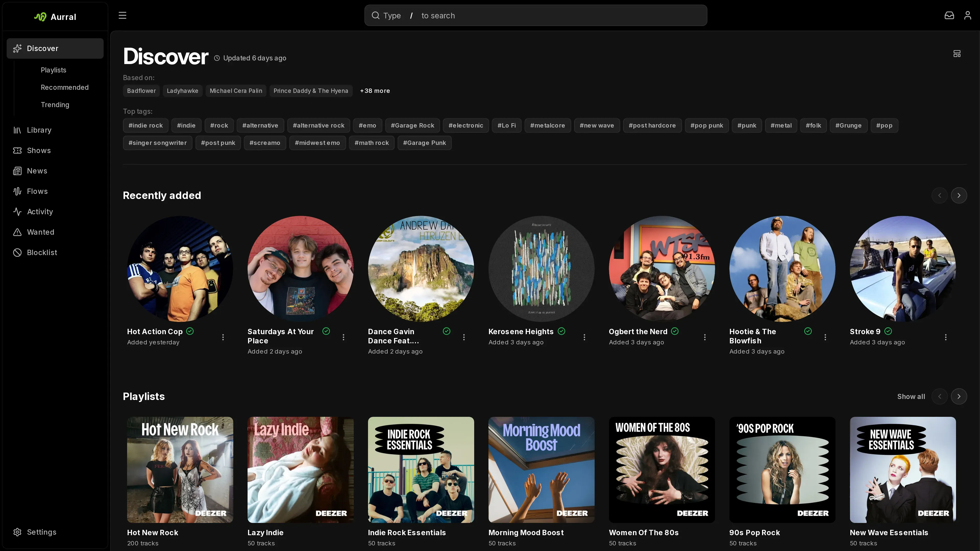Open the user profile icon
This screenshot has height=551, width=980.
[x=967, y=16]
